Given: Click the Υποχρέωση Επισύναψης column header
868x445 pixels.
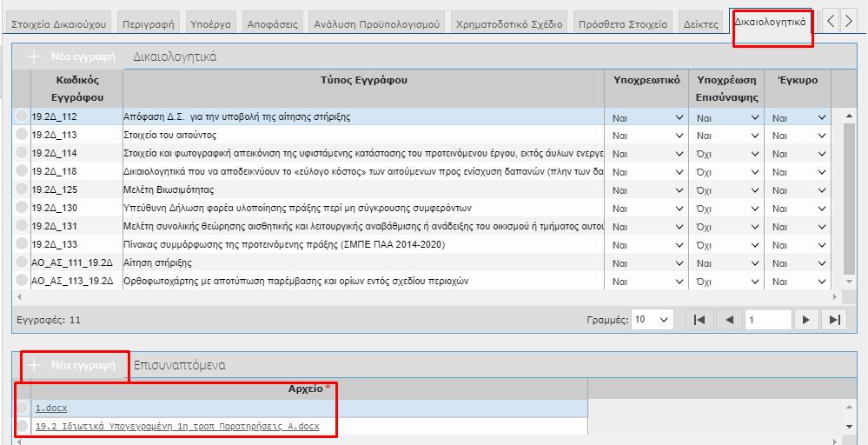Looking at the screenshot, I should point(726,89).
